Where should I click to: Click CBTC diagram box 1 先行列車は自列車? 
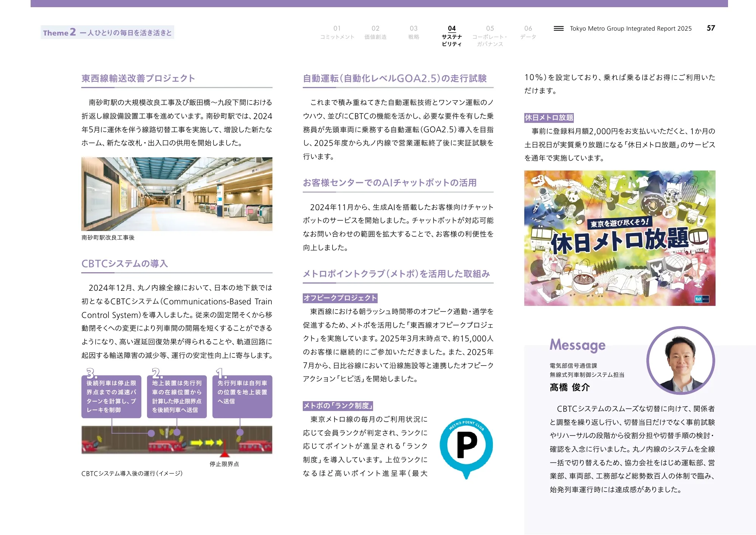coord(242,396)
